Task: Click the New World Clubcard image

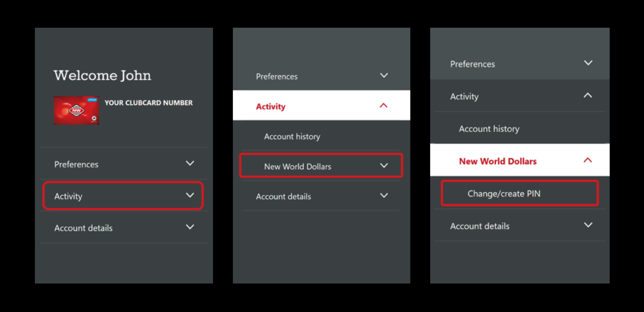Action: coord(77,110)
